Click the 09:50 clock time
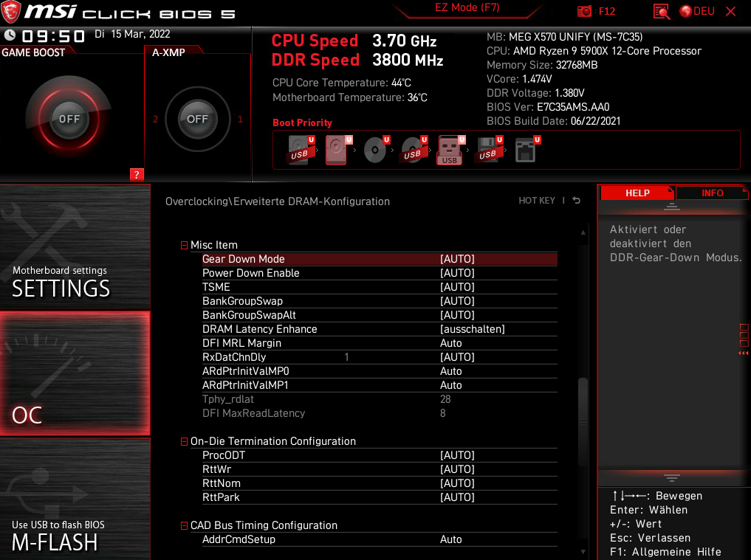Viewport: 751px width, 560px height. coord(53,36)
